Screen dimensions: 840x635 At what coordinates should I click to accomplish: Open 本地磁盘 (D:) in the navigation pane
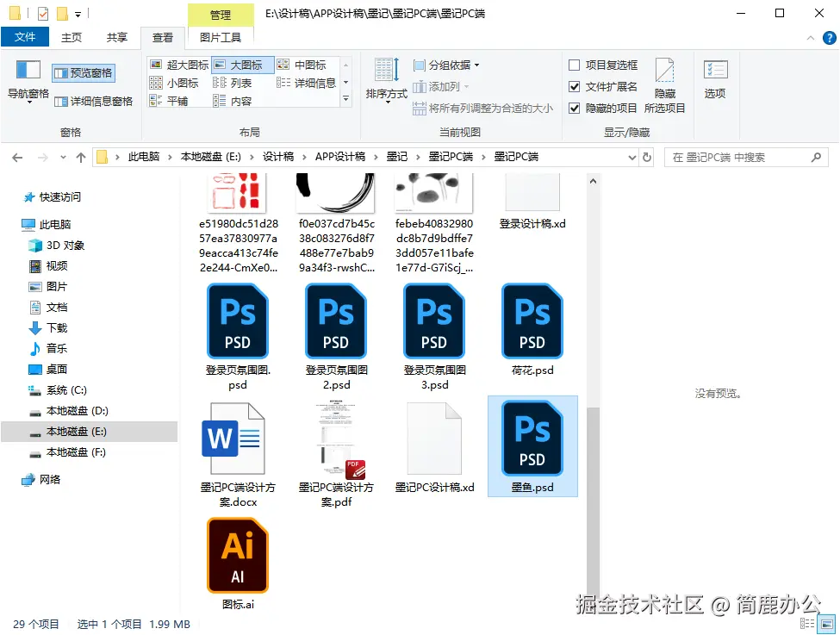[70, 411]
